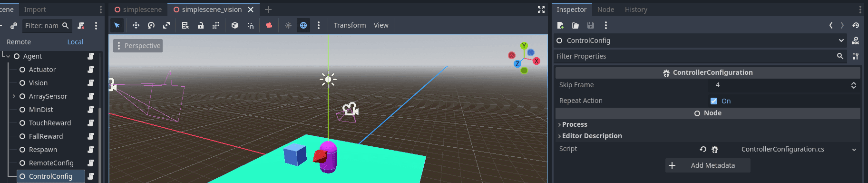Activate the Select mode arrow tool

(x=117, y=25)
